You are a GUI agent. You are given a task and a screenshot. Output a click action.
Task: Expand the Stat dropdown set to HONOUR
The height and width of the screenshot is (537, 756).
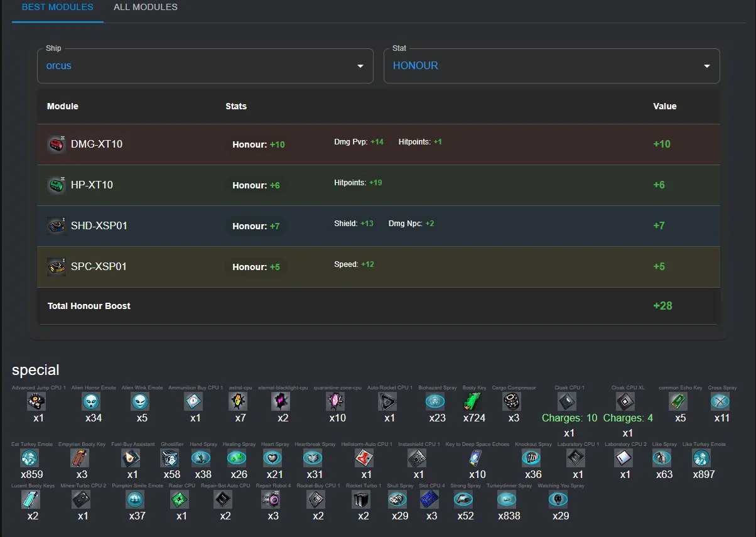tap(551, 66)
